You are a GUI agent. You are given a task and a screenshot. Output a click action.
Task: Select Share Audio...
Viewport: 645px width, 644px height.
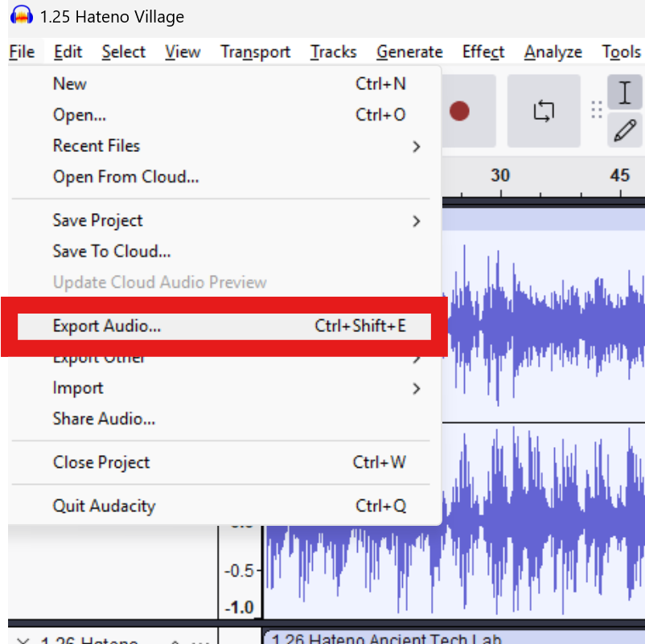point(224,419)
